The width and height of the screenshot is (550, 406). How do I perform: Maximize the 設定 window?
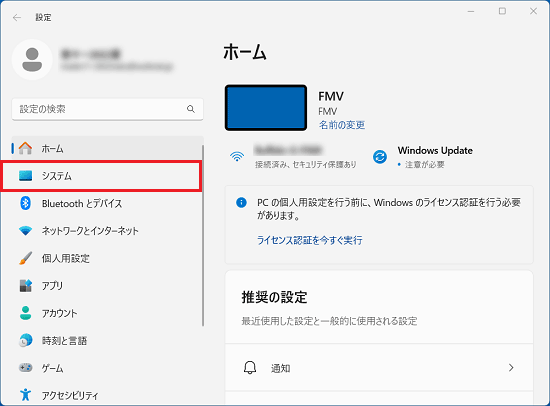502,11
